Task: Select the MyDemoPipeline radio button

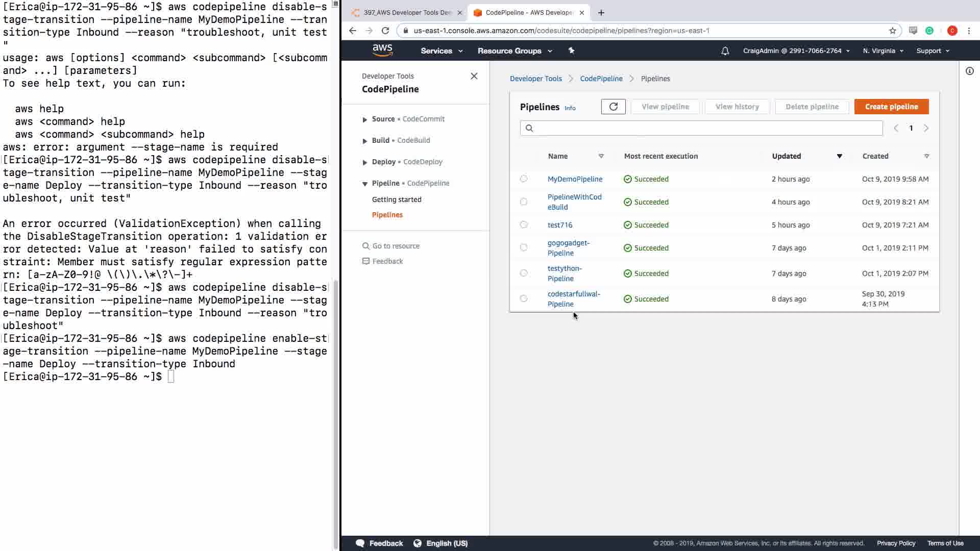Action: click(x=524, y=179)
